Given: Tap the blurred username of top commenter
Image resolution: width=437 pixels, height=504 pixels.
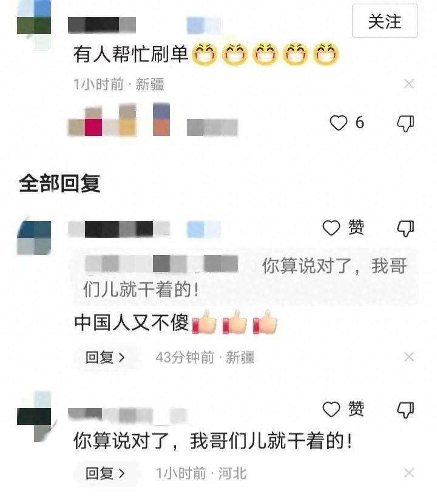Looking at the screenshot, I should [102, 25].
